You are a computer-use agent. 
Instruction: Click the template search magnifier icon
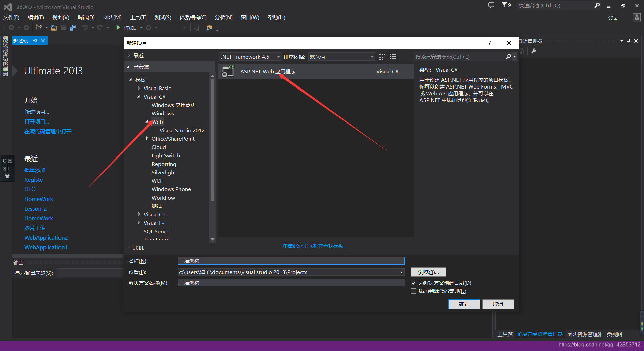(x=509, y=57)
